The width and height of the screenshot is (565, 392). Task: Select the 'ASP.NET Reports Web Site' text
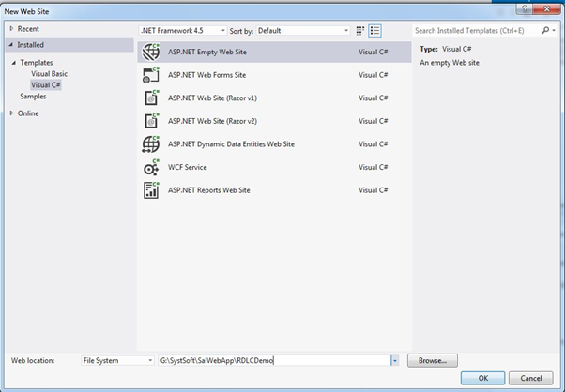pos(209,190)
